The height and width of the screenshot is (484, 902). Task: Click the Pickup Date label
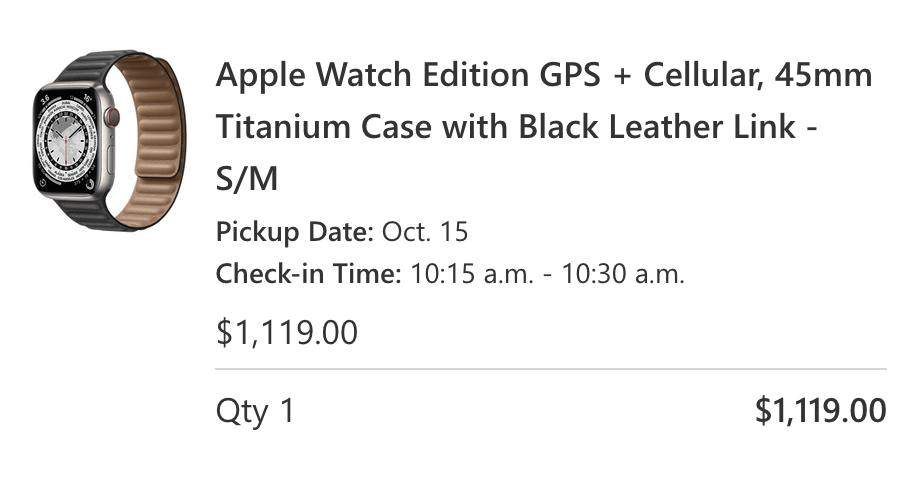point(295,233)
